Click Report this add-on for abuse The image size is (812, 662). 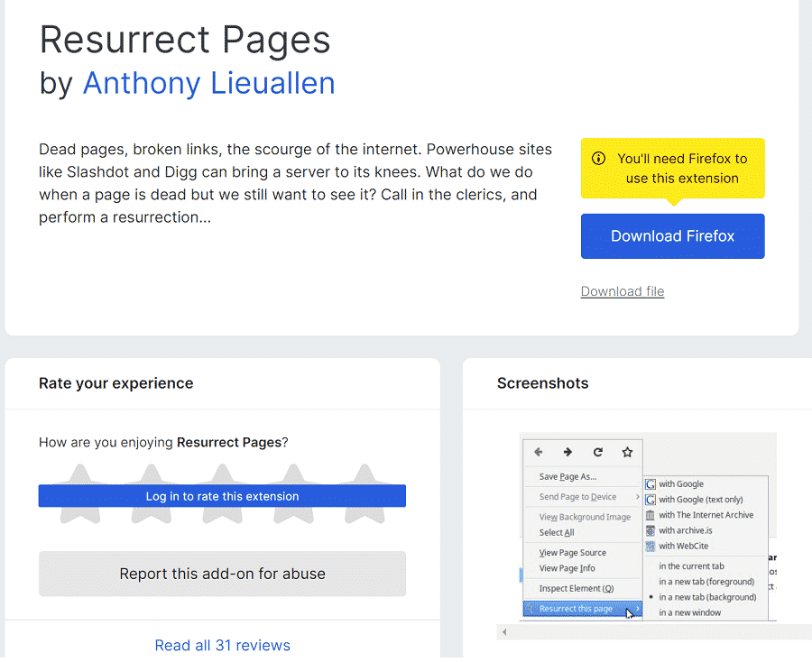(x=222, y=574)
